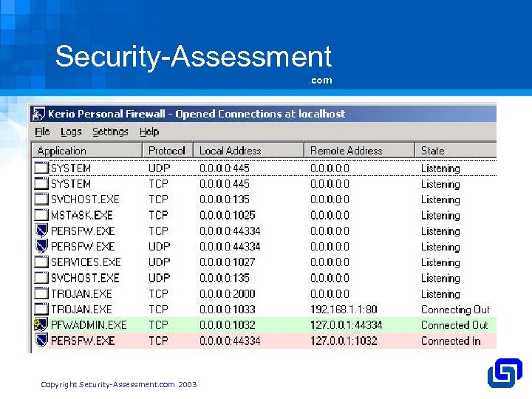Click local address 0.0.0.0:1027
The height and width of the screenshot is (399, 532).
pyautogui.click(x=228, y=262)
